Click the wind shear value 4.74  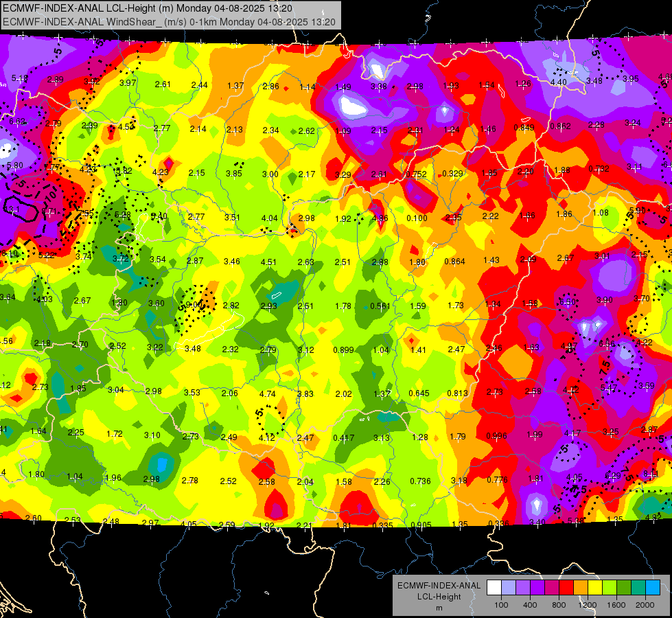click(268, 393)
